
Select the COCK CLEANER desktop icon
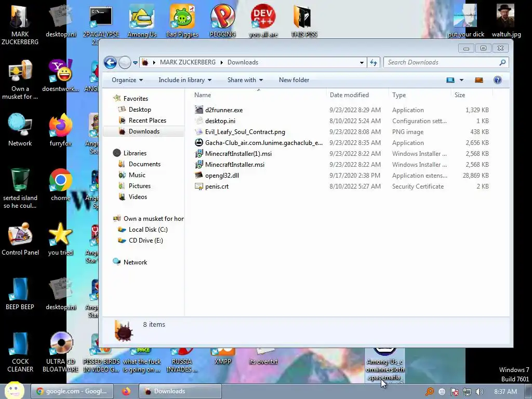(x=20, y=352)
